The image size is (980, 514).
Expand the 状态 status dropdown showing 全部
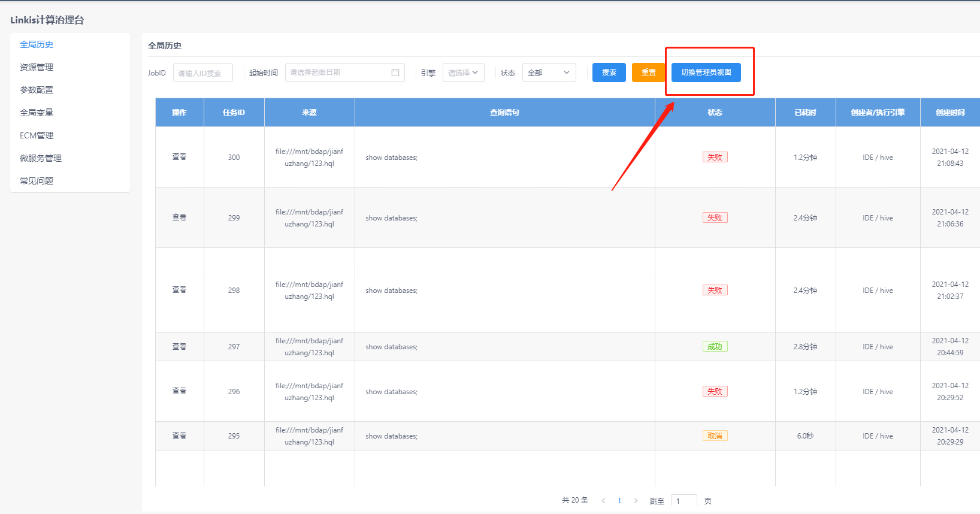point(549,72)
